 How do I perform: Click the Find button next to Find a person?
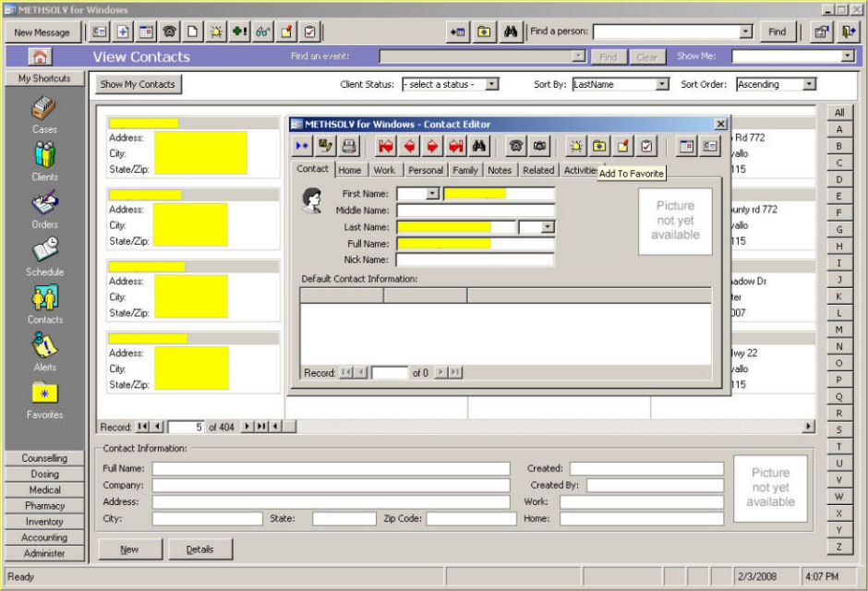(777, 31)
